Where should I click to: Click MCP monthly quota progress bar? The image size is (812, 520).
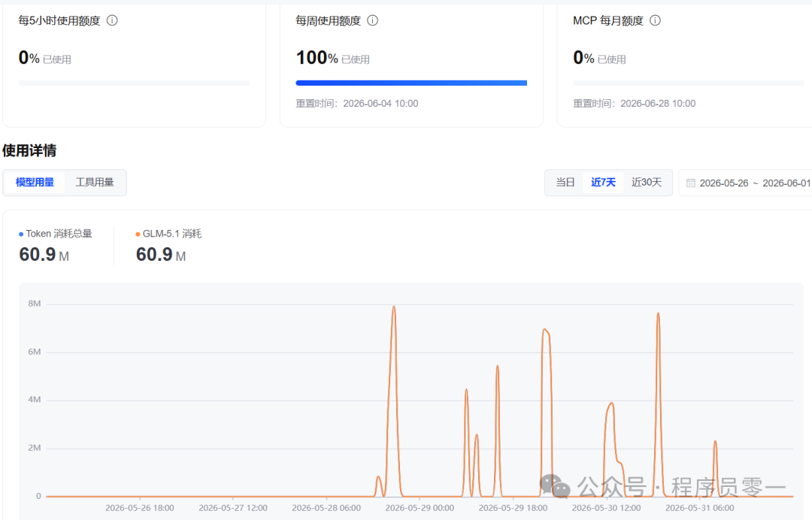(689, 83)
